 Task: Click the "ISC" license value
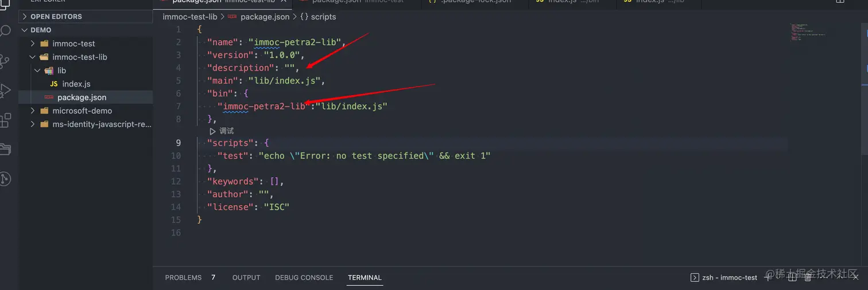[277, 207]
